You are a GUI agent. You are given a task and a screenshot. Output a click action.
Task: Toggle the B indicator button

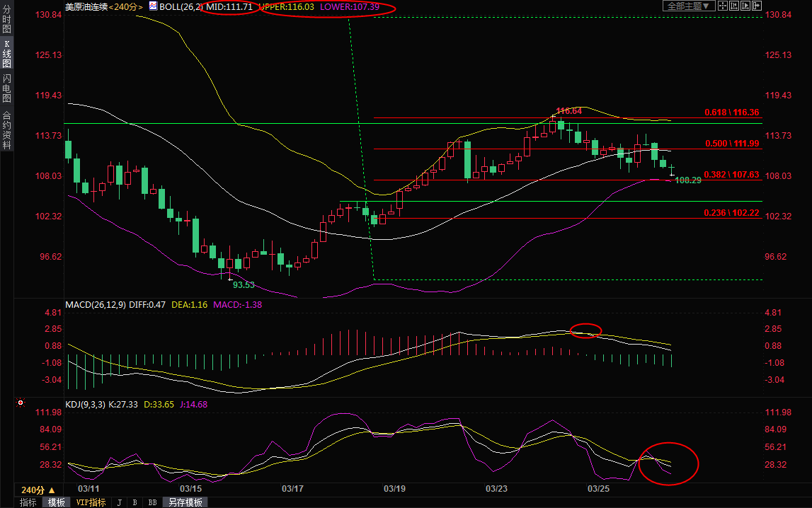pyautogui.click(x=135, y=502)
